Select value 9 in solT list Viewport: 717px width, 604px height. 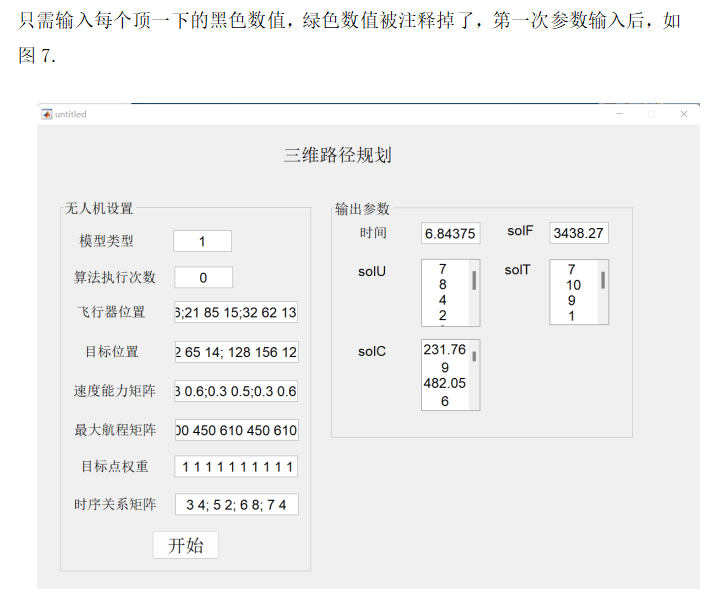pyautogui.click(x=572, y=300)
